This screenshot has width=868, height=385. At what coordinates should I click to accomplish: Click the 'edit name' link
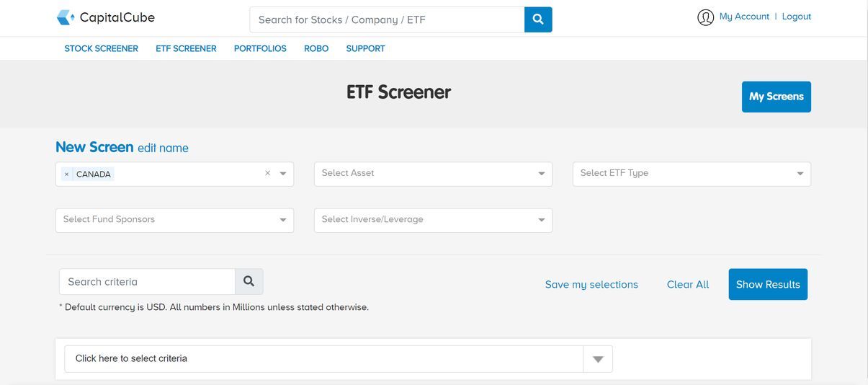click(x=163, y=149)
